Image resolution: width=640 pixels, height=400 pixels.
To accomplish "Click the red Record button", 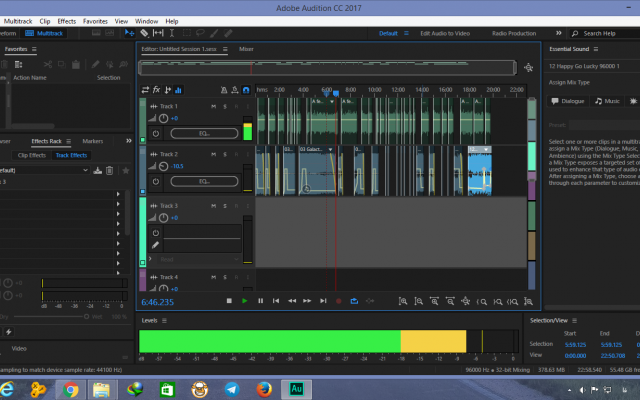I will 338,301.
